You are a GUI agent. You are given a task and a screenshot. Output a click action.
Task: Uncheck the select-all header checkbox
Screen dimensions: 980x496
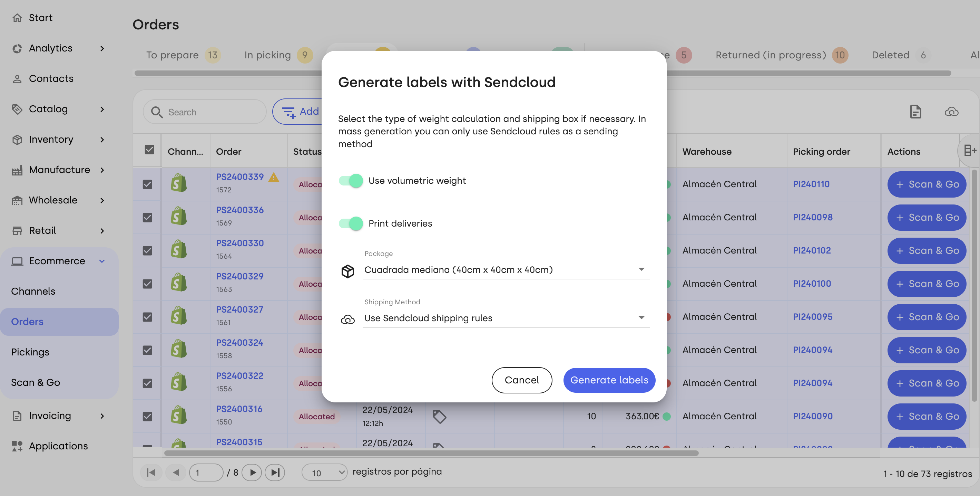pos(149,150)
